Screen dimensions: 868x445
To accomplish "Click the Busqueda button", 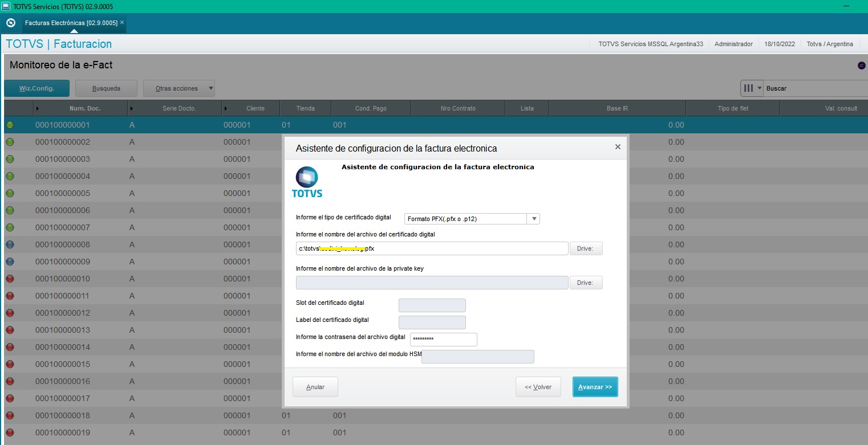I will 106,88.
